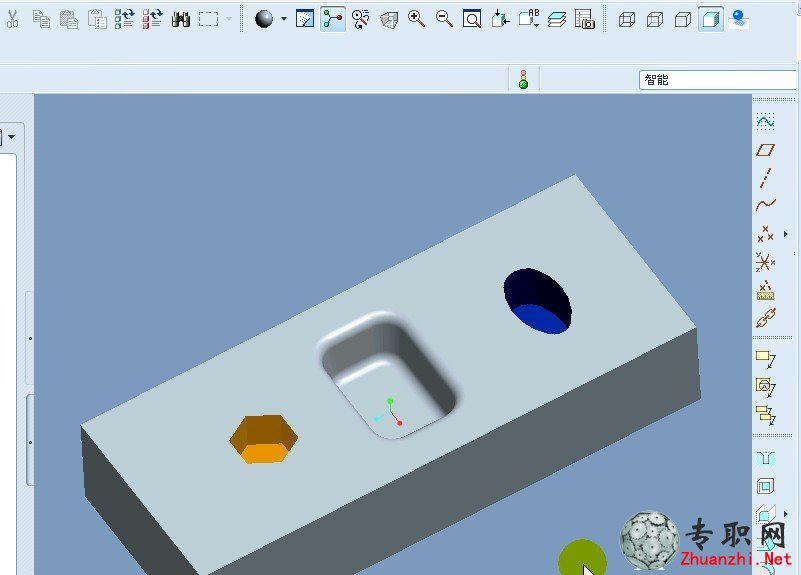Image resolution: width=801 pixels, height=575 pixels.
Task: Click the Analysis feature icon
Action: tap(765, 290)
